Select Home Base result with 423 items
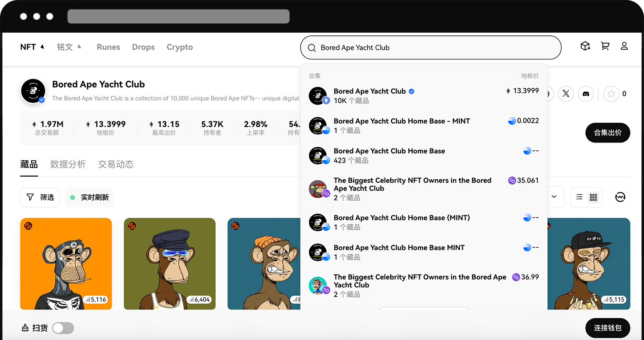644x340 pixels. click(x=423, y=156)
